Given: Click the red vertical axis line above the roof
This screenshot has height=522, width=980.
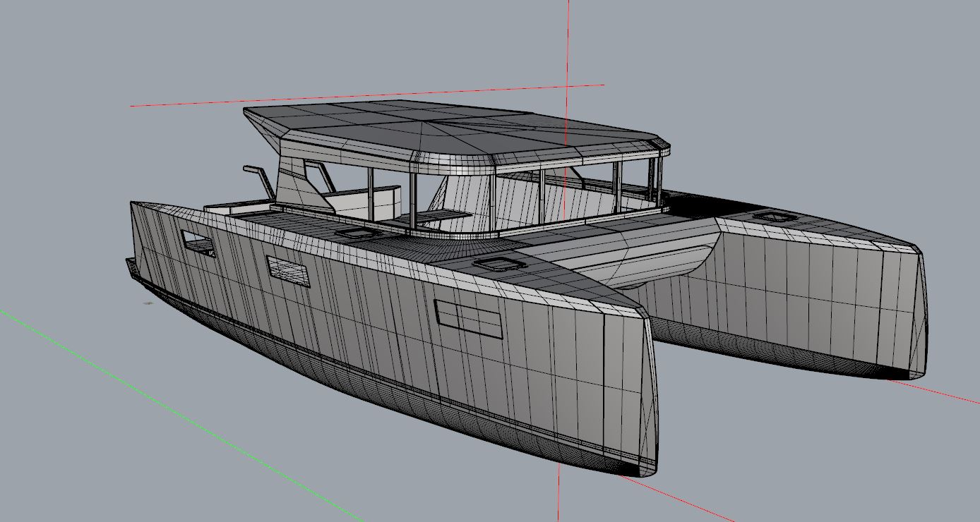Looking at the screenshot, I should click(x=568, y=42).
